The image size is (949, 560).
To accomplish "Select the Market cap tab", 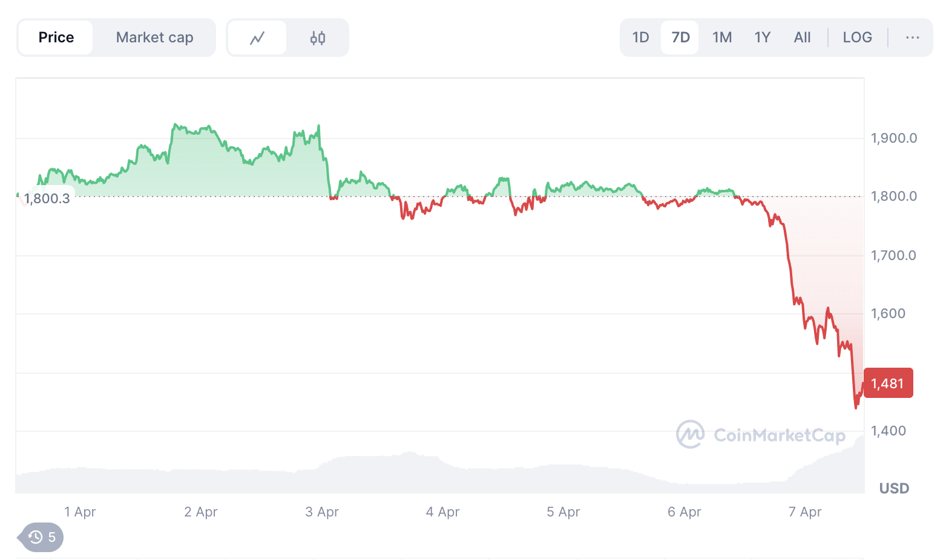I will click(154, 37).
